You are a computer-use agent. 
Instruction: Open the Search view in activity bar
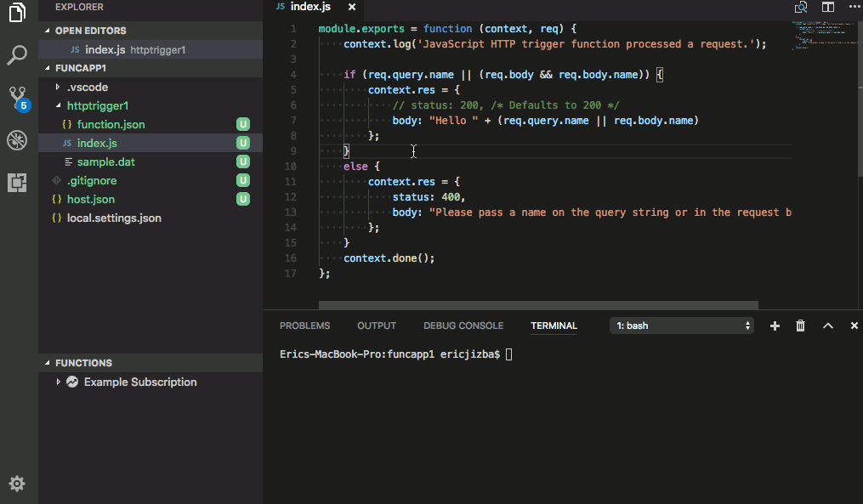[17, 55]
